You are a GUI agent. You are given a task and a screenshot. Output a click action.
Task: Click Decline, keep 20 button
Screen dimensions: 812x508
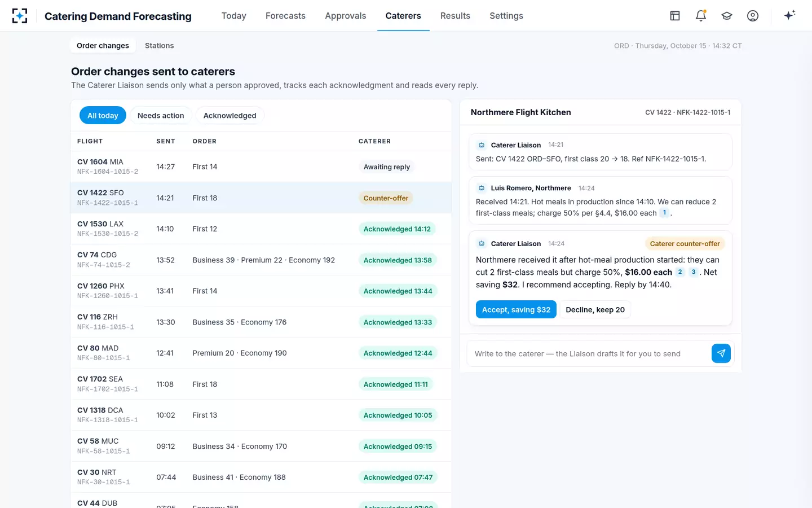tap(595, 309)
